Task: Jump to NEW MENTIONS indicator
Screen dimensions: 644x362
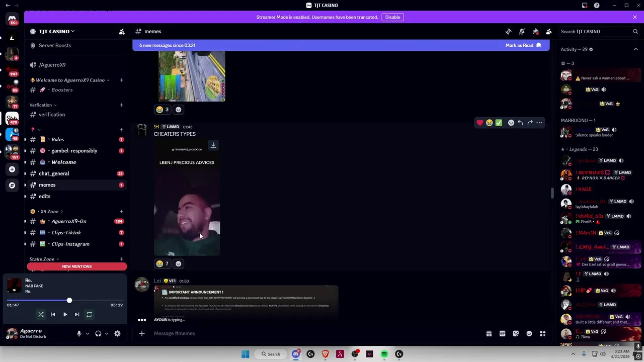Action: pyautogui.click(x=77, y=266)
